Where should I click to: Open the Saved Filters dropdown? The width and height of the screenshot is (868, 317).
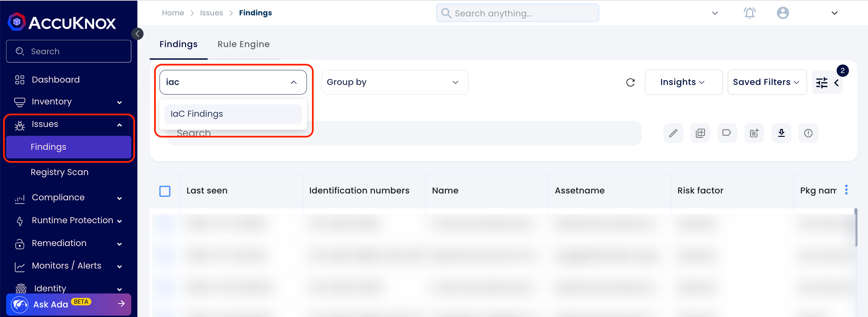pos(767,82)
